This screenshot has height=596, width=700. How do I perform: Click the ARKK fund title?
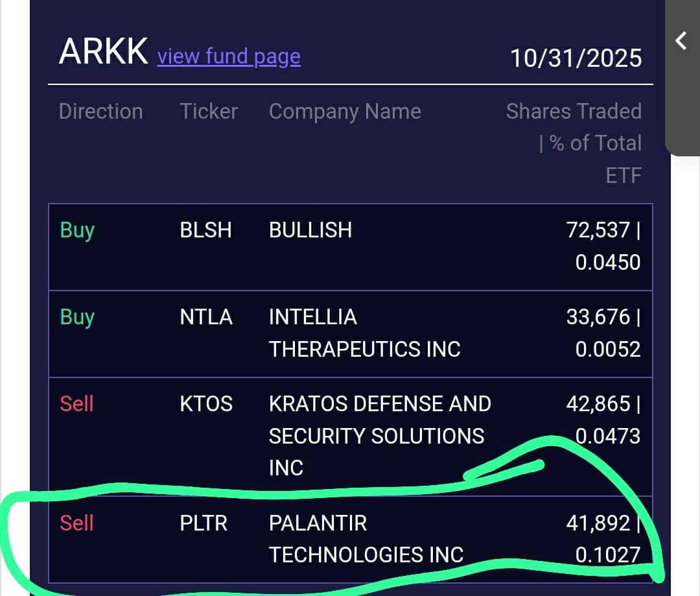click(104, 51)
